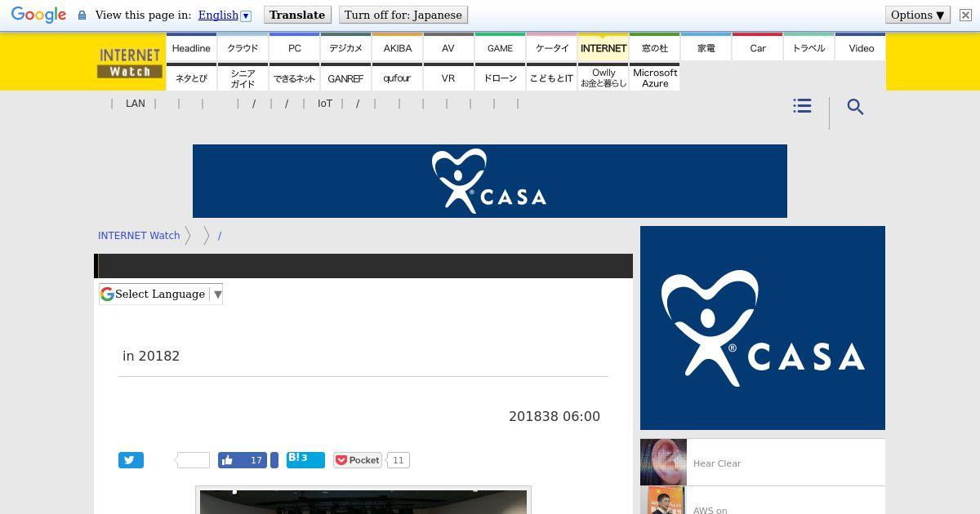Viewport: 980px width, 514px height.
Task: Click the AWS on article link
Action: (x=710, y=510)
